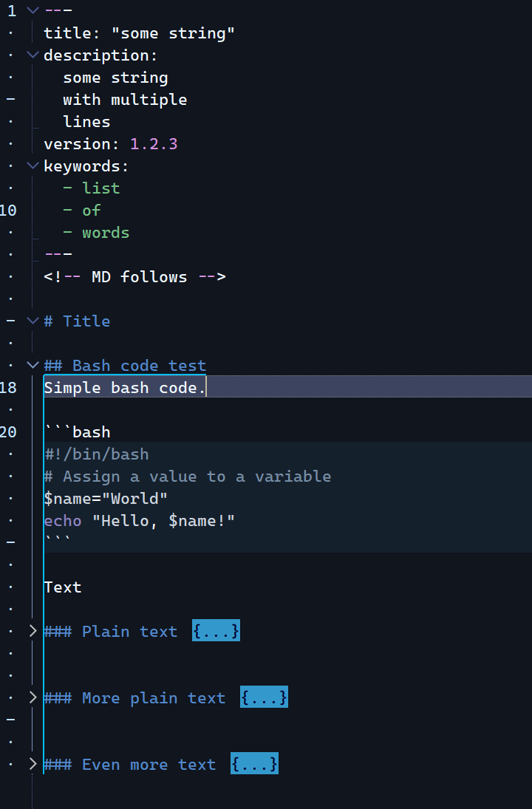Click line number 10 in the gutter
This screenshot has height=809, width=532.
pyautogui.click(x=7, y=211)
